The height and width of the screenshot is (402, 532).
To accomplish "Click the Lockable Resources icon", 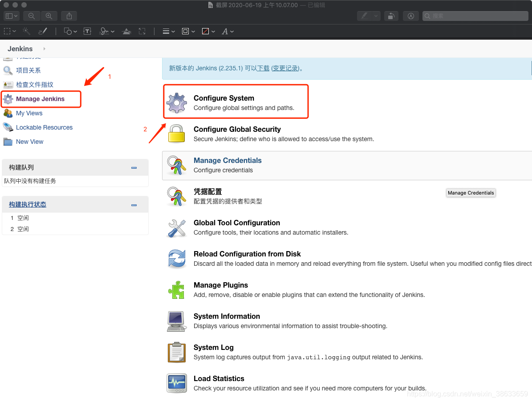I will 8,127.
